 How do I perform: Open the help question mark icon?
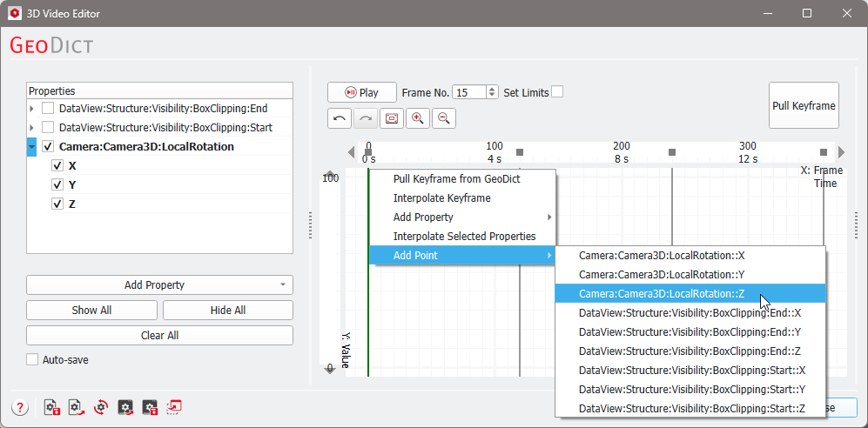[x=20, y=408]
